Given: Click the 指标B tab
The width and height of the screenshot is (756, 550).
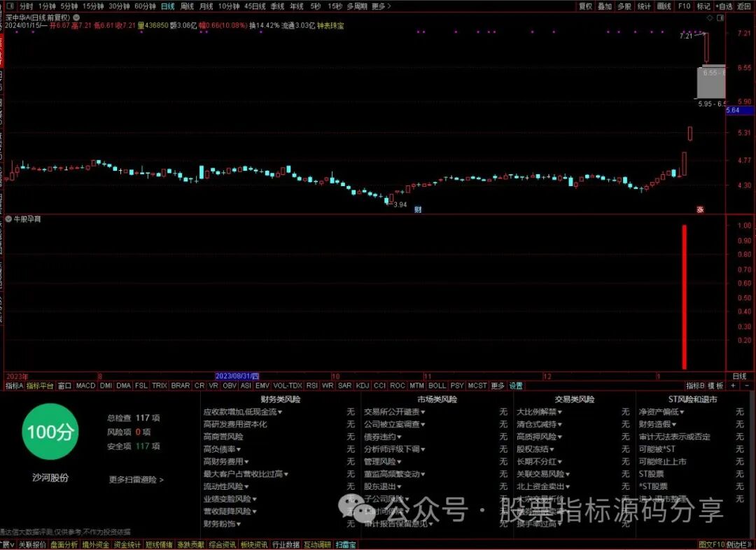Looking at the screenshot, I should (695, 386).
